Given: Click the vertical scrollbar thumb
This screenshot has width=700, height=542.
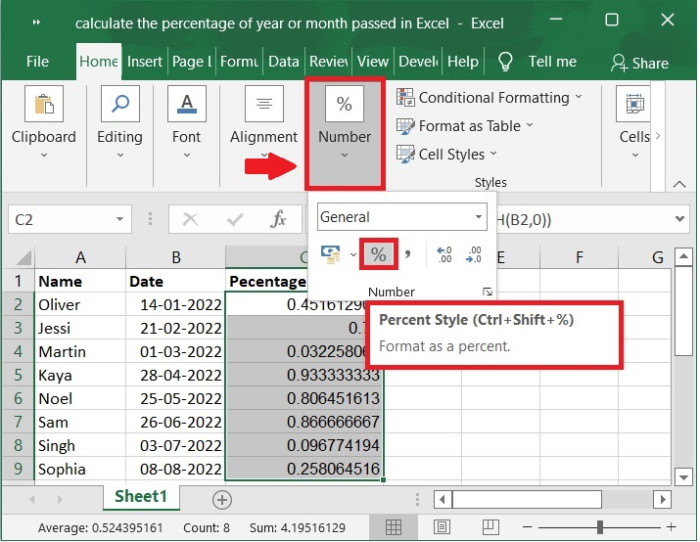Looking at the screenshot, I should (683, 311).
